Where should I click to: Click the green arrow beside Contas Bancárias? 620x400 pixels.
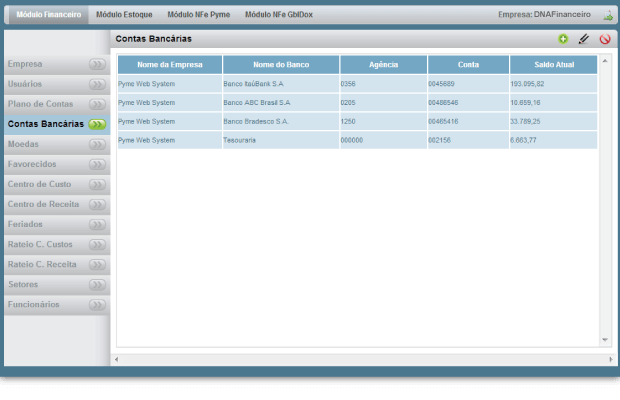click(97, 124)
